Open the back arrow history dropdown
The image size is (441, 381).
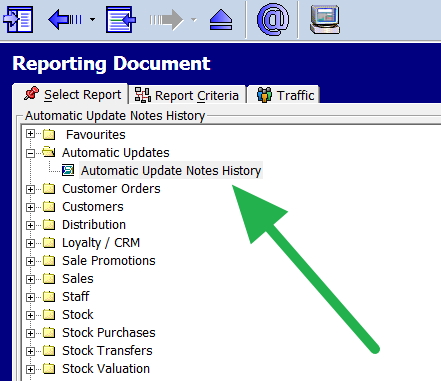(x=92, y=20)
